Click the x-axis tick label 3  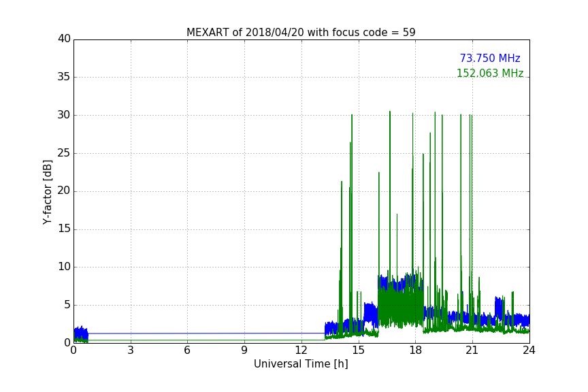131,350
